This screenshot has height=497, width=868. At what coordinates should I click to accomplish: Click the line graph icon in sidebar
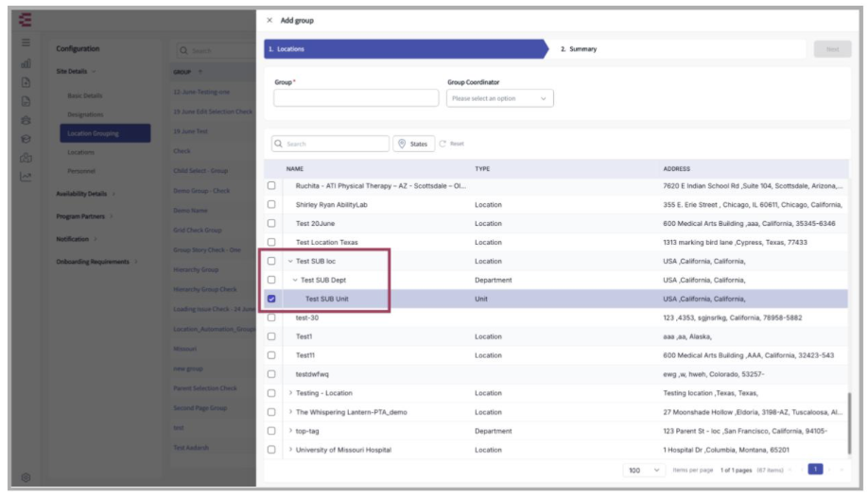26,177
